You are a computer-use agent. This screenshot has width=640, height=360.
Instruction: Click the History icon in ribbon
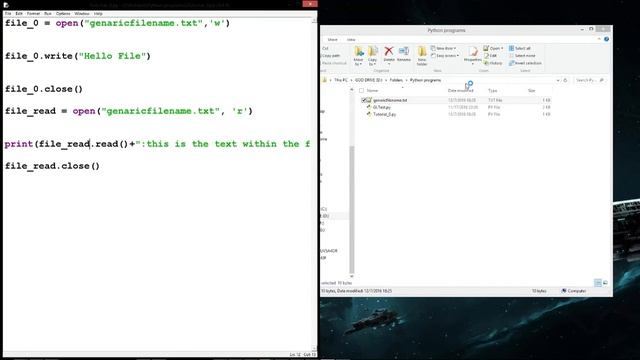click(486, 63)
